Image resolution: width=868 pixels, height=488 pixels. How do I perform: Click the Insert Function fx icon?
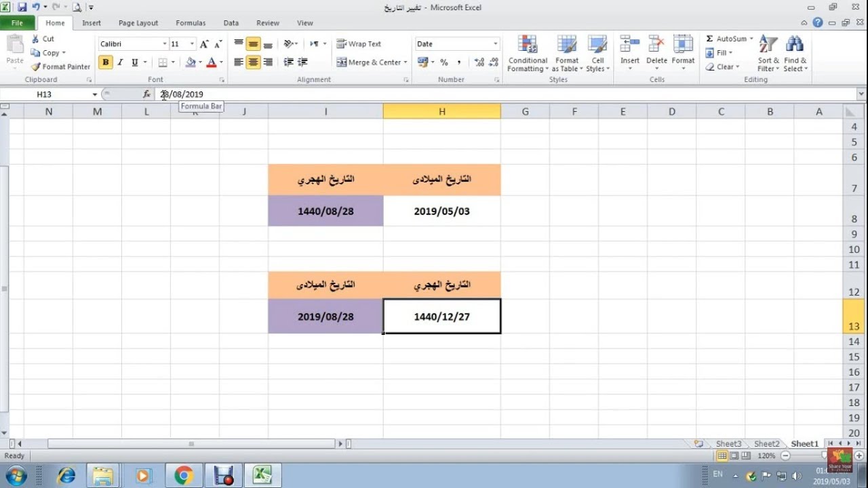[x=146, y=94]
